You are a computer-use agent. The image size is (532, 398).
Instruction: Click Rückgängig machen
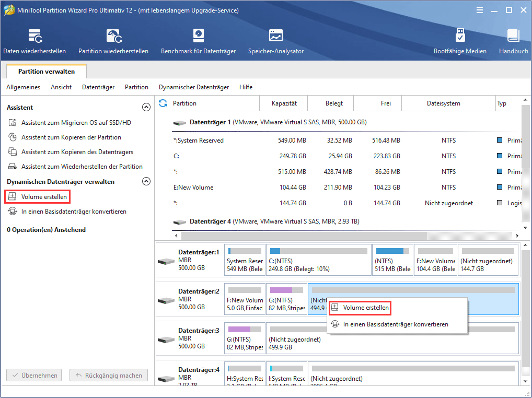(x=108, y=375)
